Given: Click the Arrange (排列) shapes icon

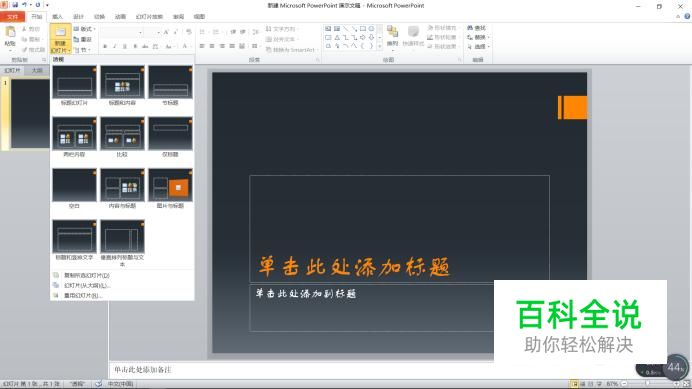Looking at the screenshot, I should (392, 32).
